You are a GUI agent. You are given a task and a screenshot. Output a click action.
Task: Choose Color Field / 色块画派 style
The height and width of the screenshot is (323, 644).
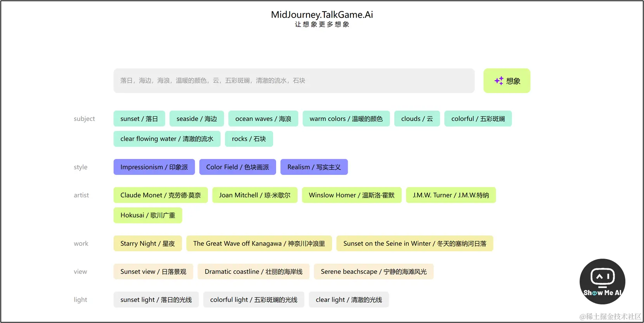pyautogui.click(x=237, y=167)
